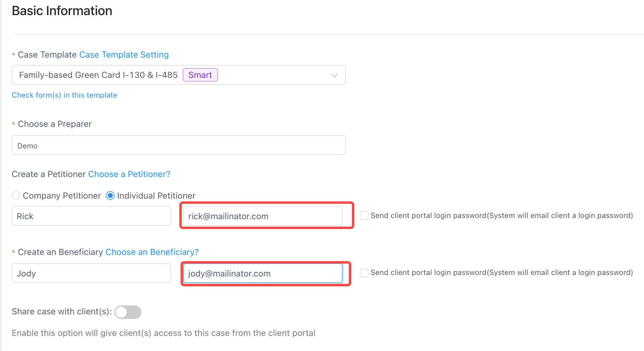Click the Company Petitioner label text
Image resolution: width=644 pixels, height=351 pixels.
coord(62,196)
